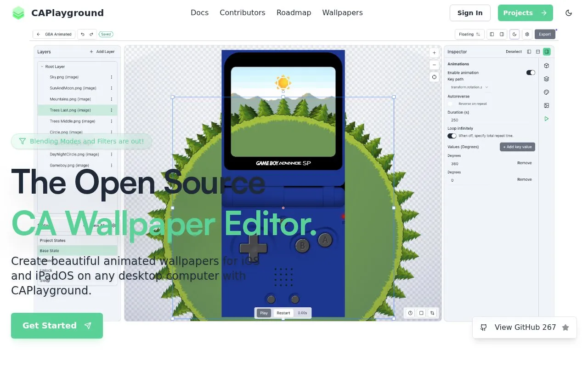Toggle the Enable animation switch
Screen dimensions: 588x368
(531, 73)
